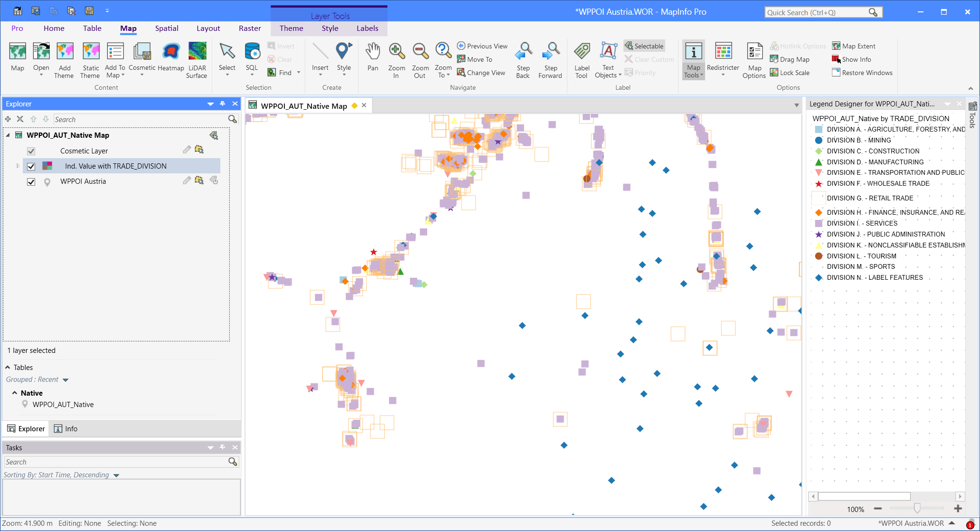Open the Heatmap tool
980x531 pixels.
(171, 57)
